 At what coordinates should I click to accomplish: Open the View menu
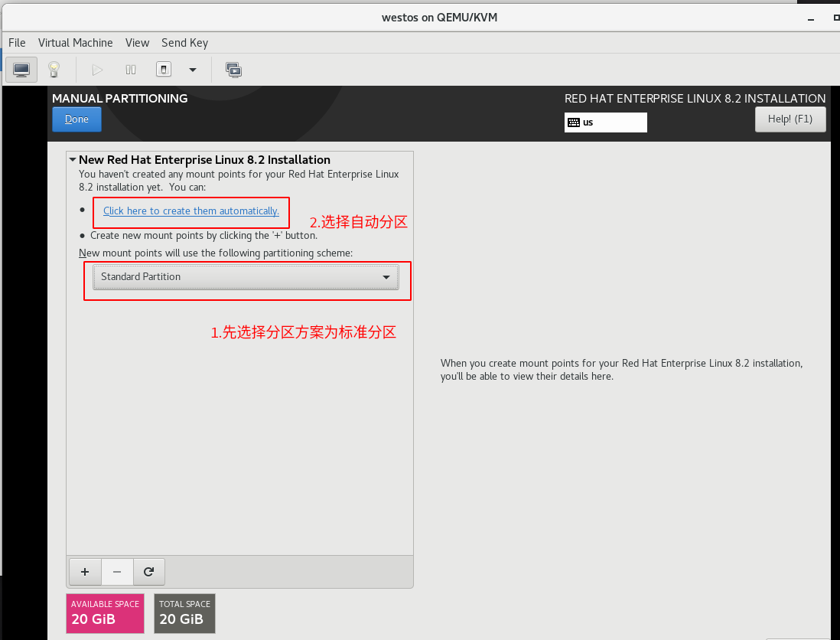(x=137, y=43)
